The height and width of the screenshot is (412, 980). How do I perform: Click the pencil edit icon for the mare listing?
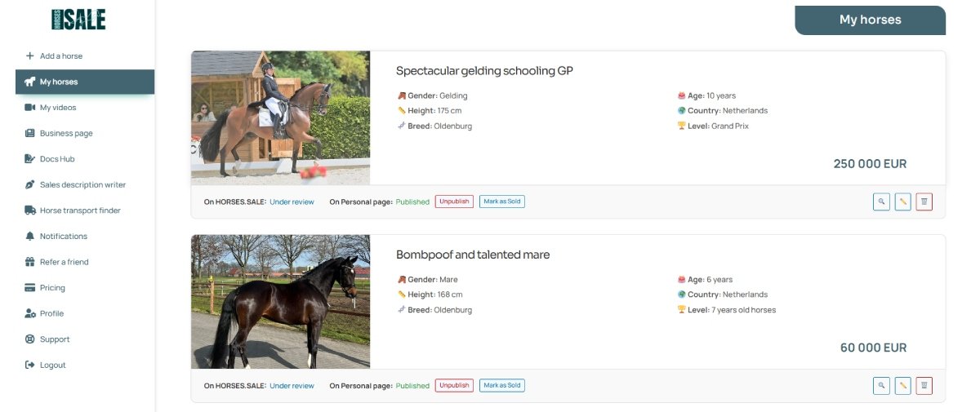tap(902, 386)
